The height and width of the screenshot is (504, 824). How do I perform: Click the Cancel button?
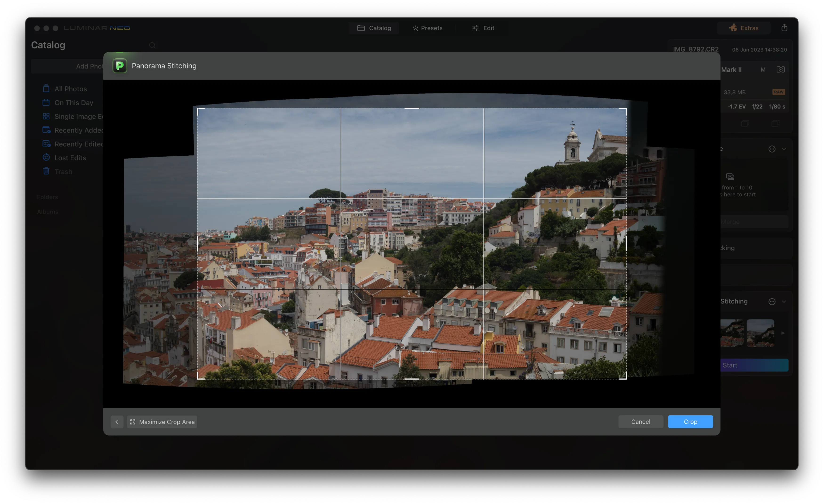click(640, 421)
